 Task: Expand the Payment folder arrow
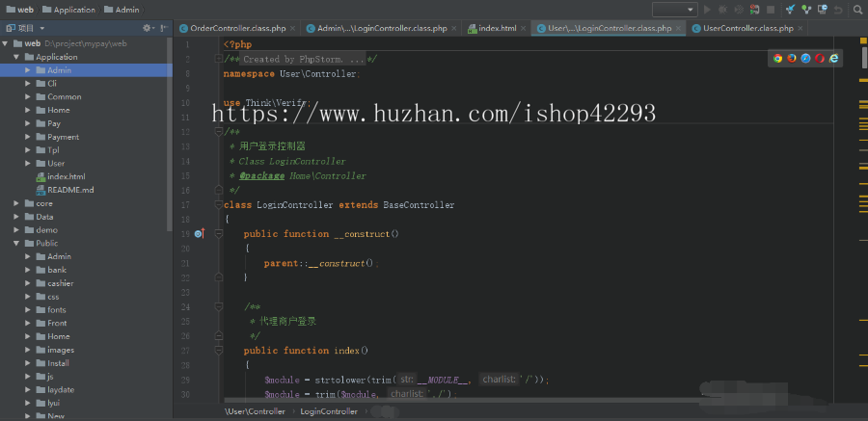(28, 137)
